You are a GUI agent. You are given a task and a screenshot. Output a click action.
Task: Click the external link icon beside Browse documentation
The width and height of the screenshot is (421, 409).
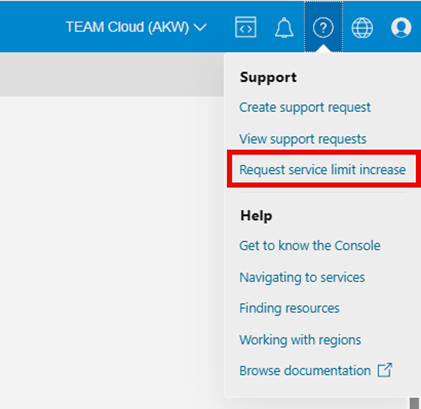coord(385,370)
